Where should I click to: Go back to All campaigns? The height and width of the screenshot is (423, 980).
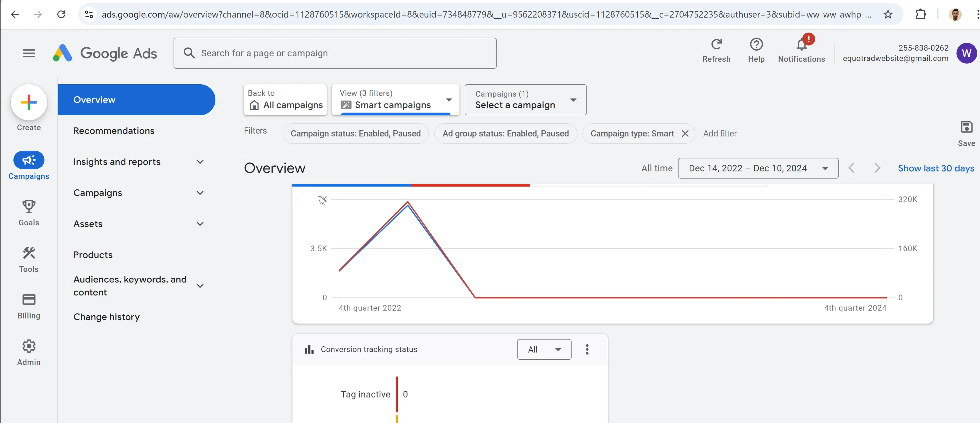(285, 100)
